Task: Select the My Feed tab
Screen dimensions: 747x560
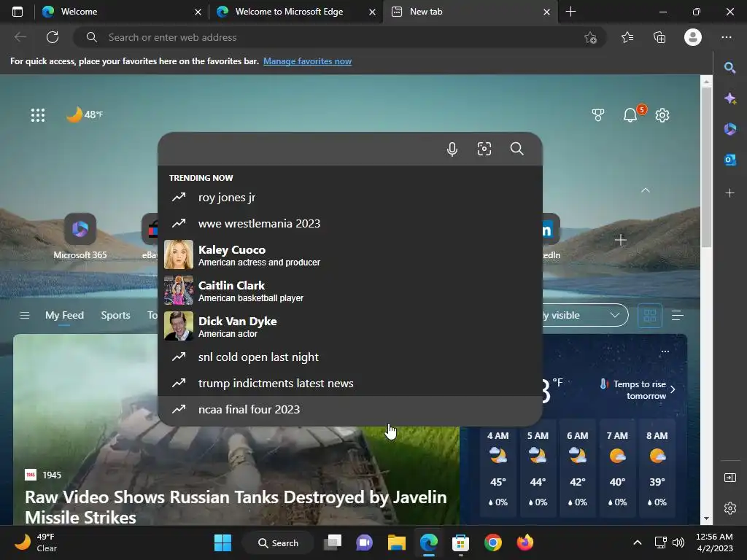Action: point(64,315)
